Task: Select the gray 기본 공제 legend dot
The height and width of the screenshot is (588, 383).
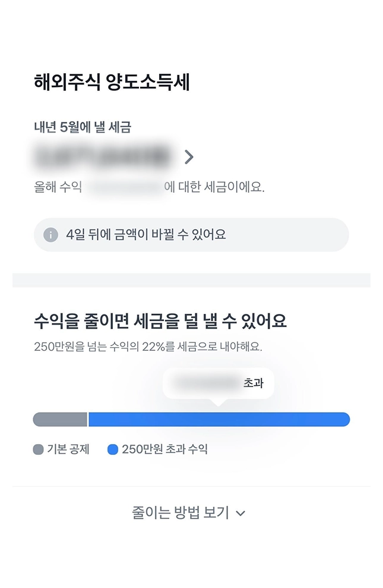Action: pos(38,449)
